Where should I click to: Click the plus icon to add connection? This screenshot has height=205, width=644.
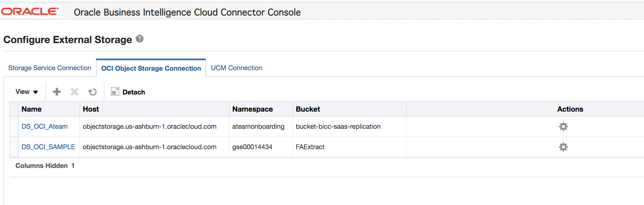click(x=57, y=92)
